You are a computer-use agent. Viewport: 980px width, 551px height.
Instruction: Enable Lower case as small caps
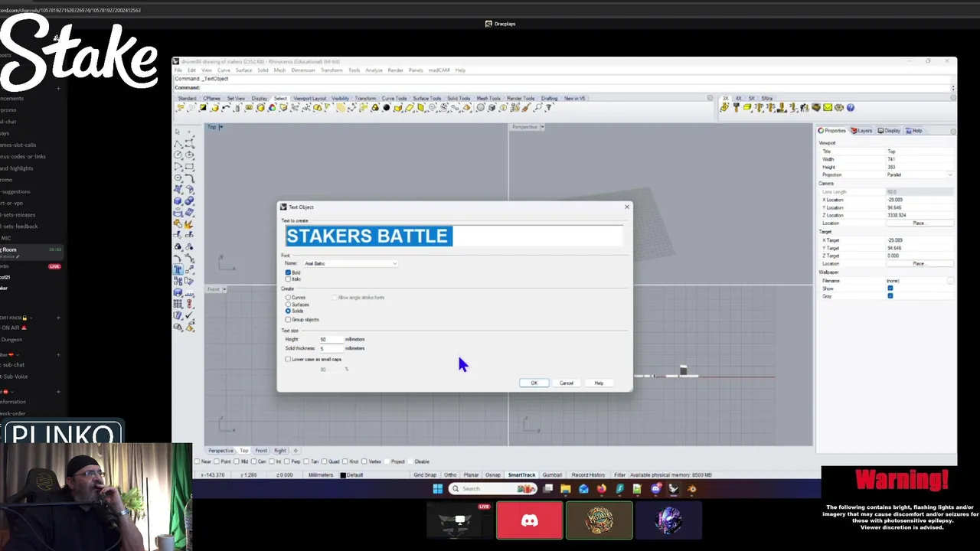(x=289, y=360)
